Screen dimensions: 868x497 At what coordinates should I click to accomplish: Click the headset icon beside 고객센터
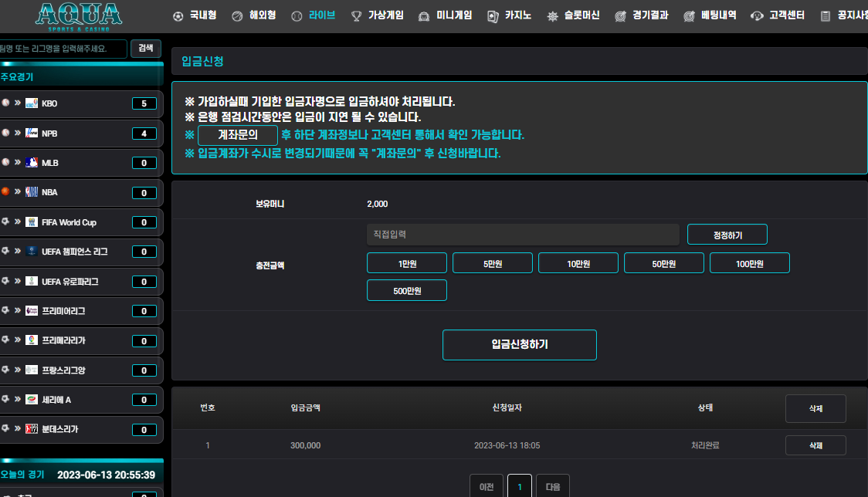[757, 15]
